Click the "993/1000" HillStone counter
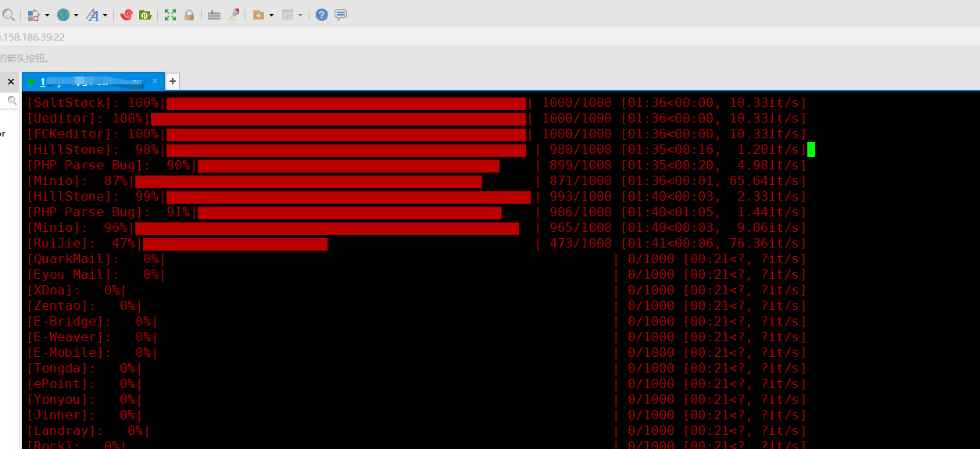 [581, 197]
